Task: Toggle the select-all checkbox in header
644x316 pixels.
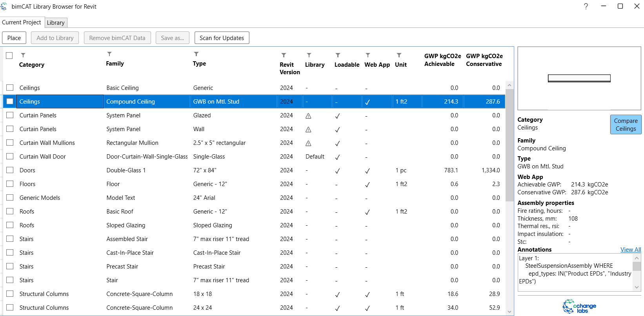Action: click(x=9, y=56)
